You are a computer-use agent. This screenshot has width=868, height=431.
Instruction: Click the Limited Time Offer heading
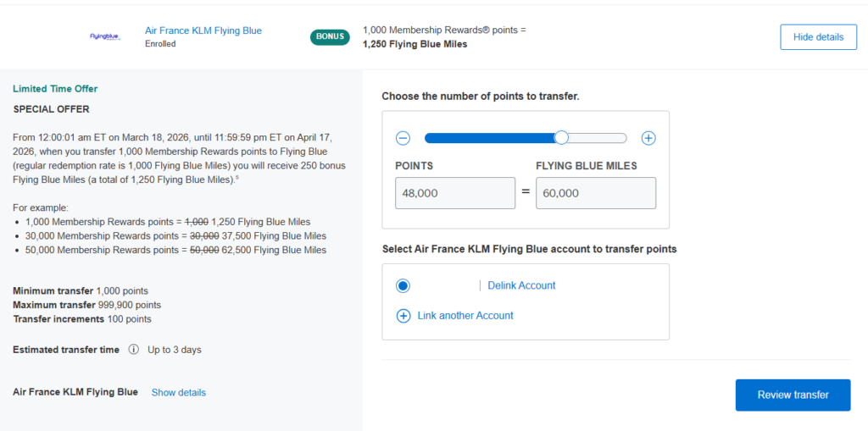pos(55,89)
